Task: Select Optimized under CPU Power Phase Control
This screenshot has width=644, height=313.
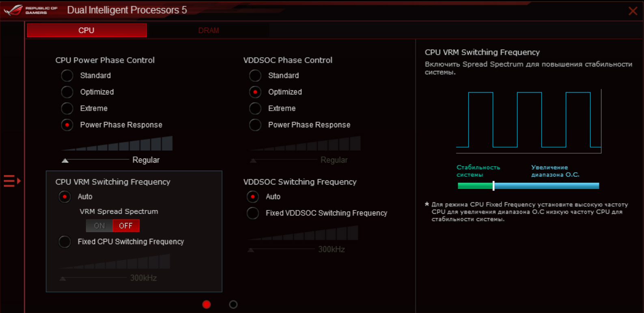Action: point(67,92)
